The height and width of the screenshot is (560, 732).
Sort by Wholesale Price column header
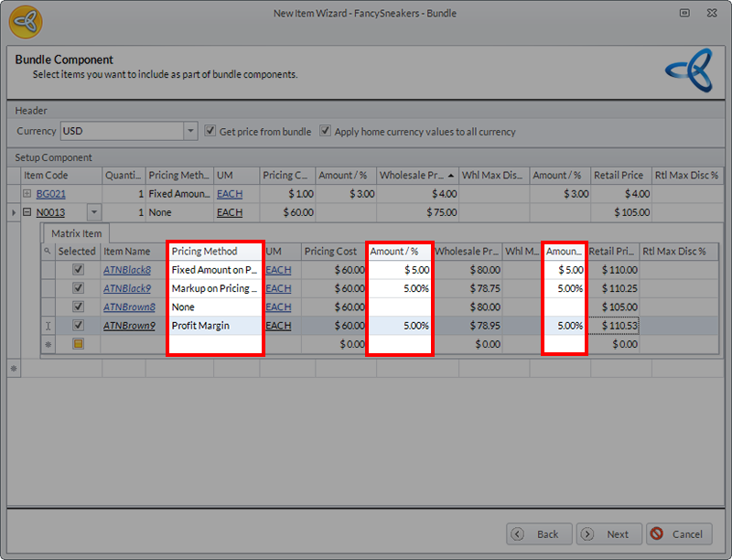pyautogui.click(x=414, y=175)
